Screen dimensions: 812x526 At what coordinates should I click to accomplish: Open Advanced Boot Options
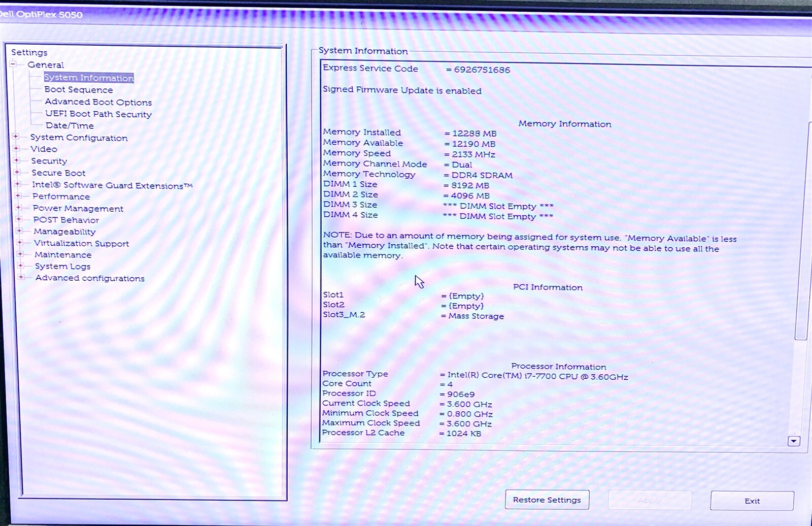pyautogui.click(x=98, y=102)
